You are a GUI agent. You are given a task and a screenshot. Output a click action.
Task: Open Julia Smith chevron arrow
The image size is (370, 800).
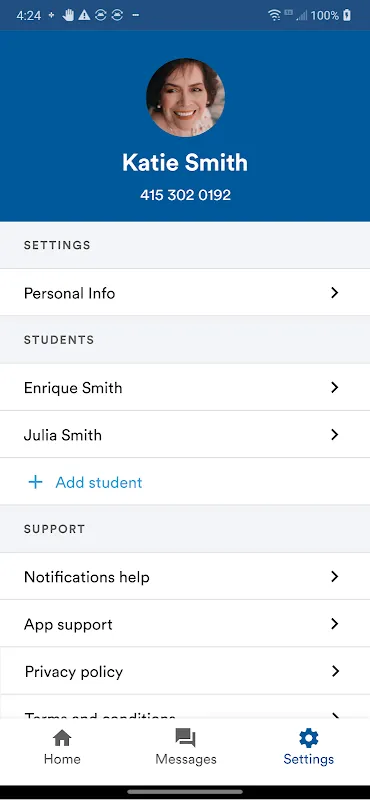click(334, 434)
